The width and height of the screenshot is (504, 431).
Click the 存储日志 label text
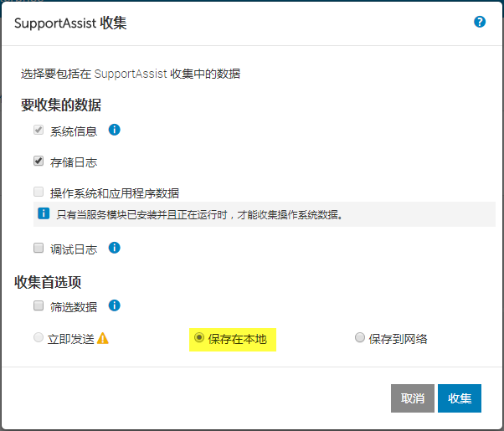coord(74,162)
